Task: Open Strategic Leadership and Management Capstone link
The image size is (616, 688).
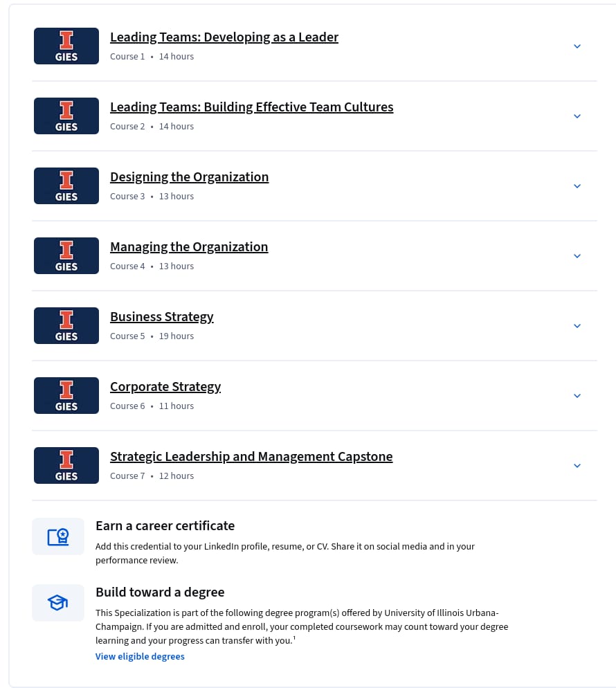Action: point(251,457)
